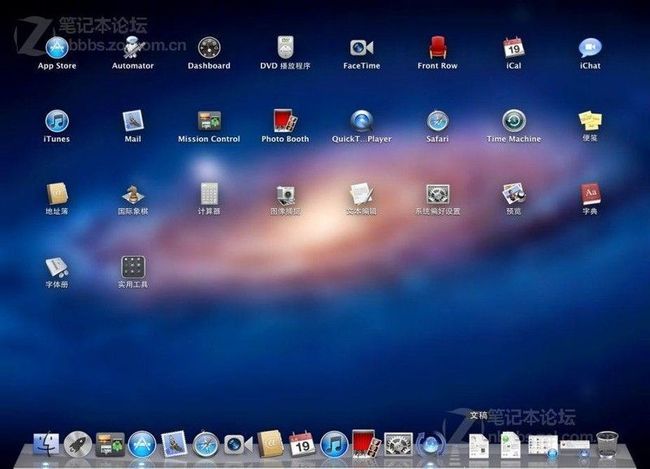Launch Automator from Launchpad
650x469 pixels.
(133, 47)
